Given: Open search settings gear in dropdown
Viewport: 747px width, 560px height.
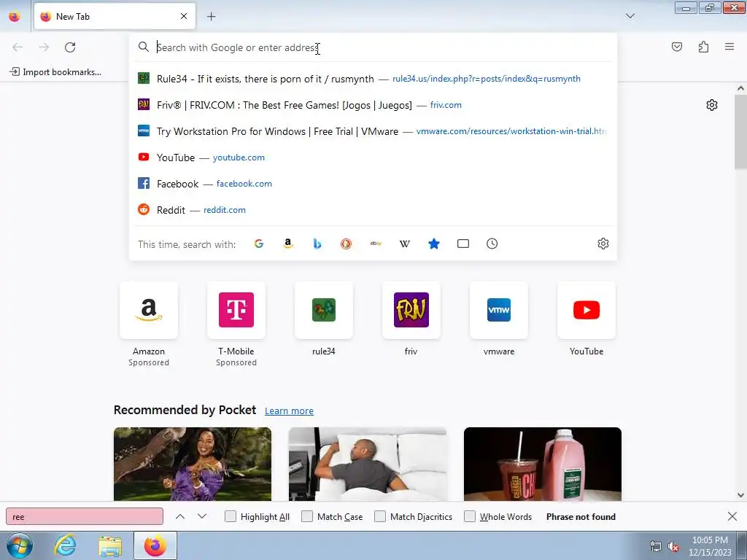Looking at the screenshot, I should (x=603, y=244).
